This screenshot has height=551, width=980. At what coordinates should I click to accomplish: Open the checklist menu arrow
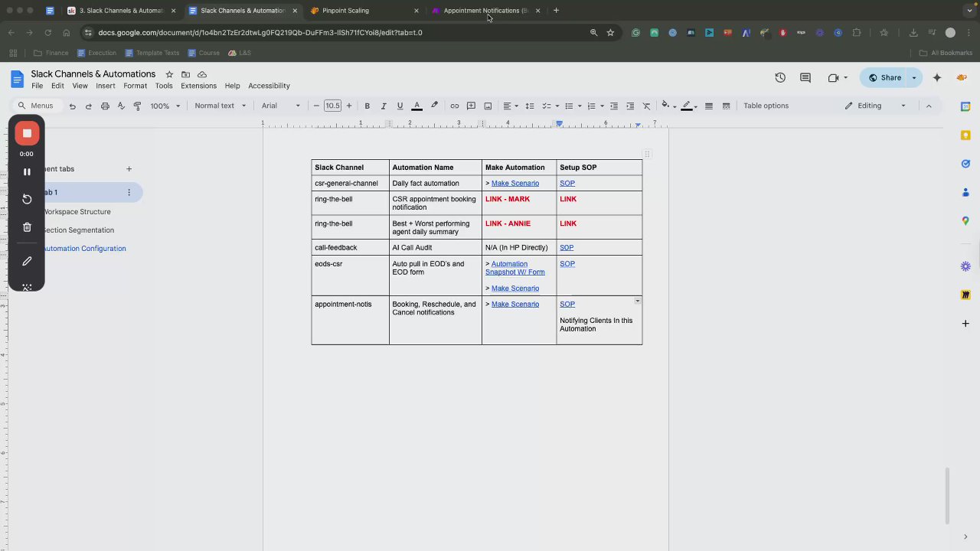pos(557,106)
